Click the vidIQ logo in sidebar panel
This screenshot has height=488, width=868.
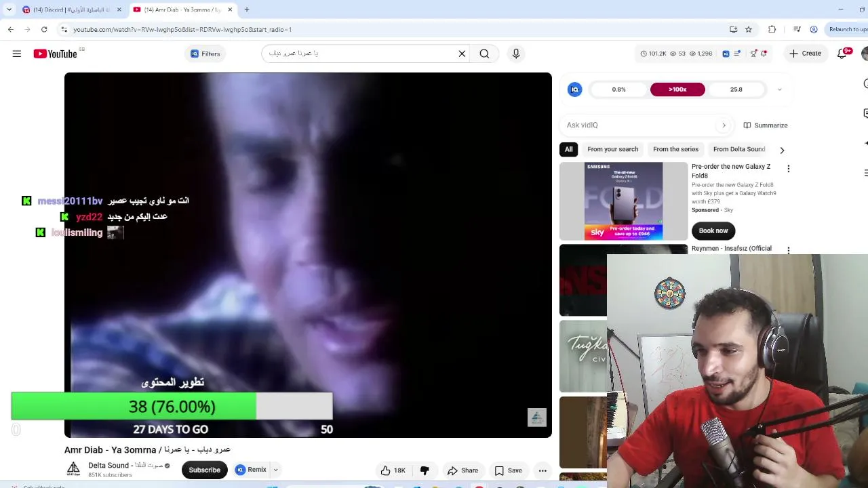(x=574, y=89)
